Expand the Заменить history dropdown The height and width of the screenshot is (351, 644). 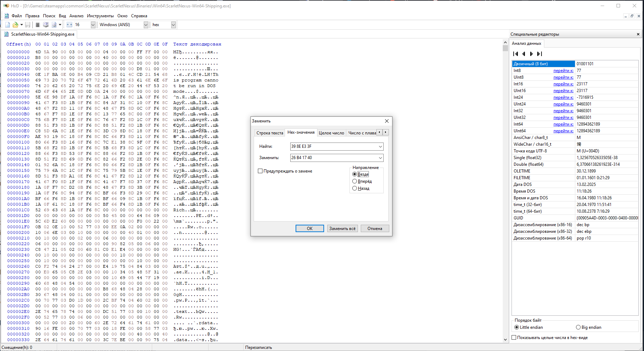380,158
